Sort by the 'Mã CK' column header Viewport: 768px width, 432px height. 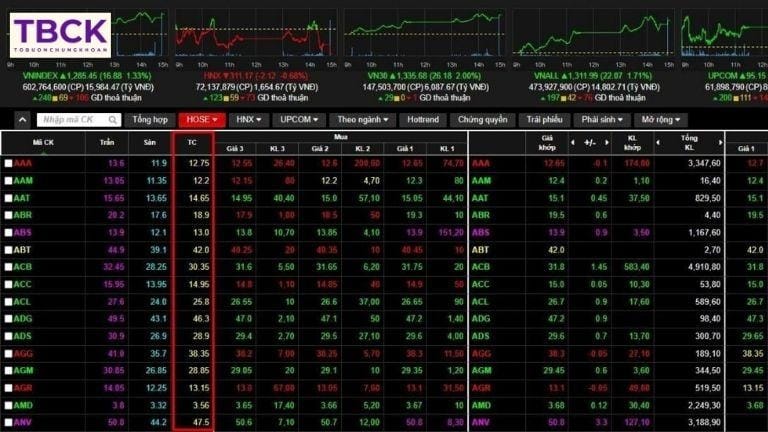click(x=45, y=143)
